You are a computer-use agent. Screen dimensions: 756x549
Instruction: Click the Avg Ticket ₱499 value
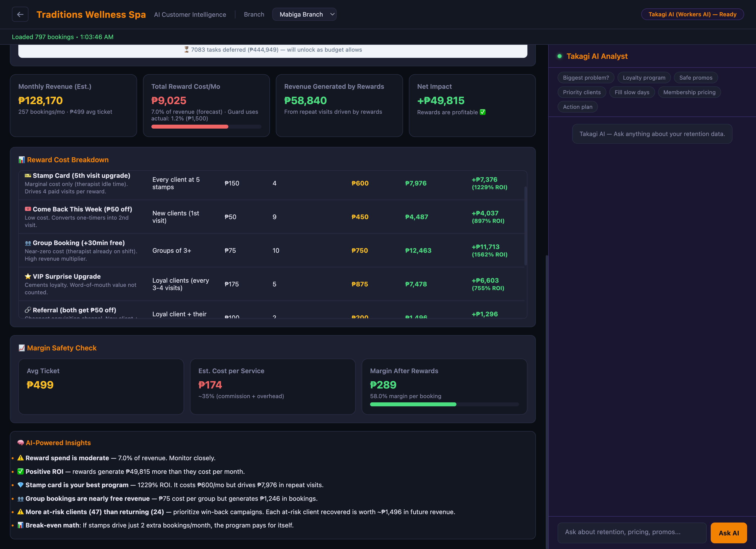tap(40, 385)
